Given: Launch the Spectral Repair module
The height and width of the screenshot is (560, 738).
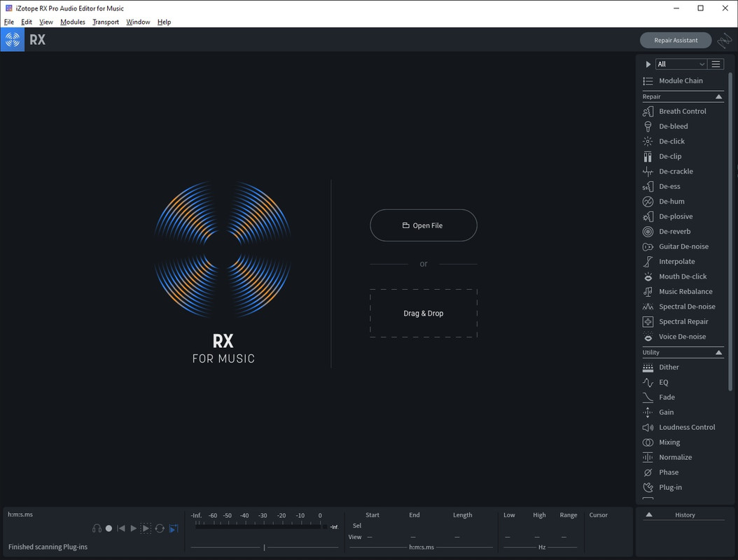Looking at the screenshot, I should [x=682, y=322].
